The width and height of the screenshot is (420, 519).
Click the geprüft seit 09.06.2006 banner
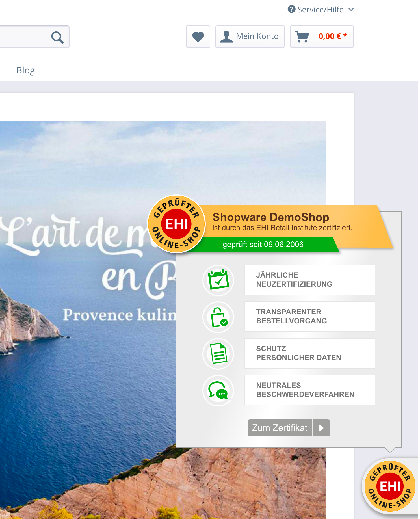click(x=263, y=245)
